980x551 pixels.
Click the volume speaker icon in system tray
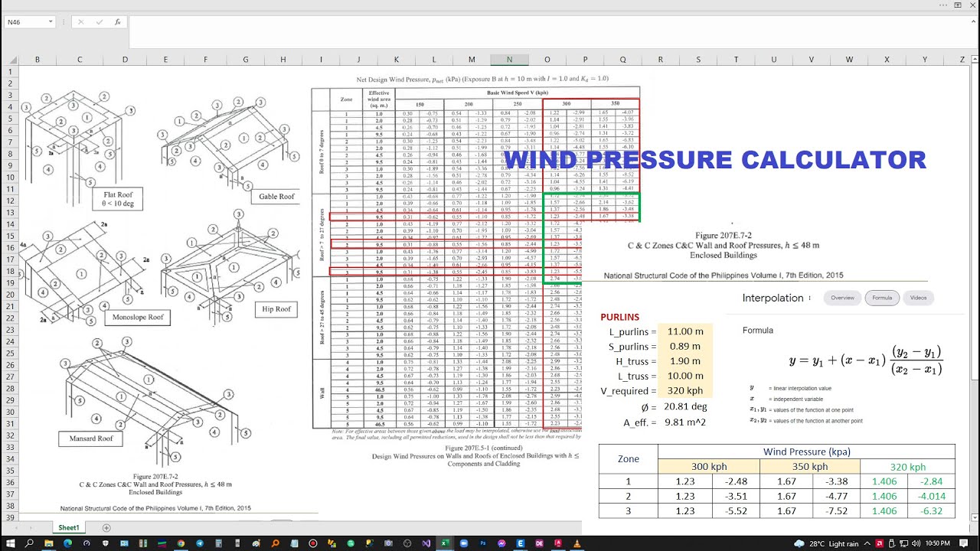click(914, 543)
